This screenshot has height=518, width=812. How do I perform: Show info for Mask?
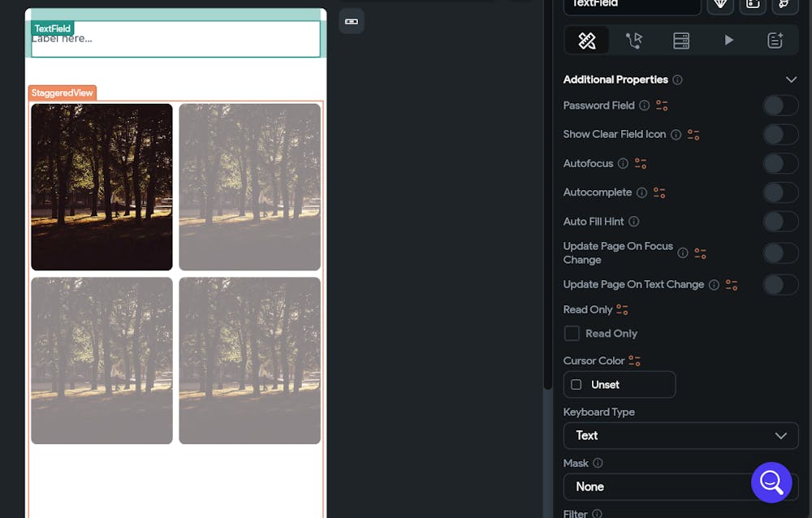[598, 463]
